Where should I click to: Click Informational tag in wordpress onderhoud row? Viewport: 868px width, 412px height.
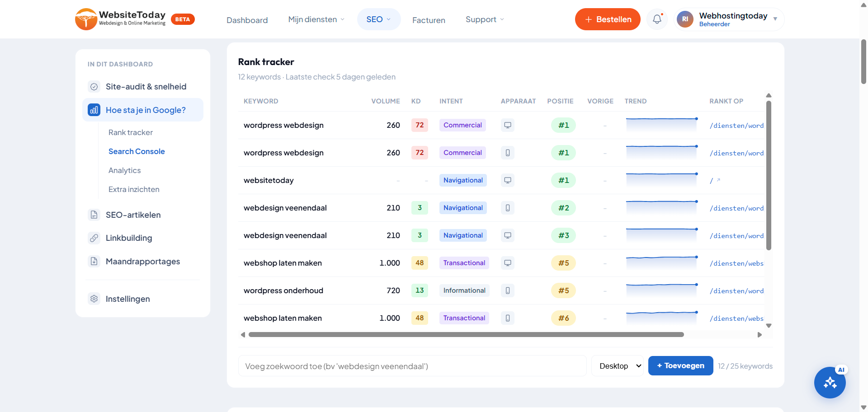point(464,290)
